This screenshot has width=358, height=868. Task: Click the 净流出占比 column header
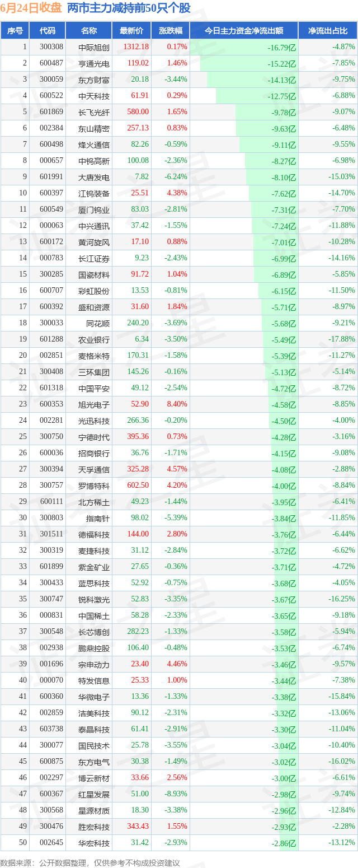click(328, 31)
